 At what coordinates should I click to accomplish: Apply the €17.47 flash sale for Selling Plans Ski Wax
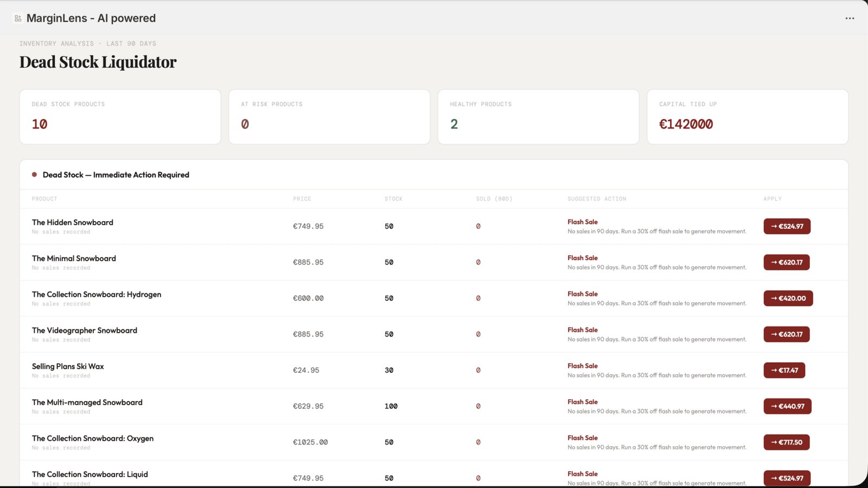[784, 370]
